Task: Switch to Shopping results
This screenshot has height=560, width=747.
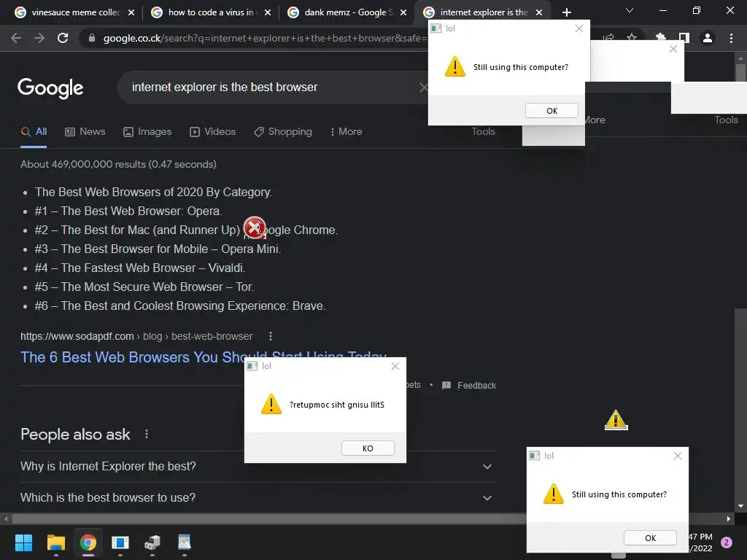Action: click(283, 132)
